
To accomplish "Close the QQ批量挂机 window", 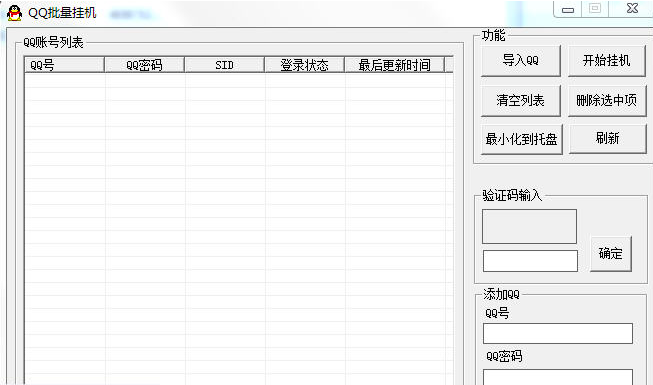I will point(632,8).
